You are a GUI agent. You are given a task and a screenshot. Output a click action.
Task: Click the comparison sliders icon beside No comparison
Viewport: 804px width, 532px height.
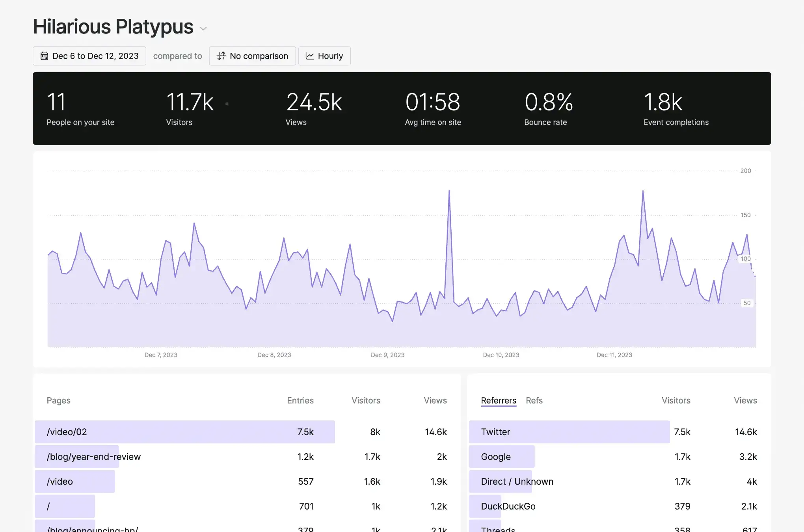[x=222, y=56]
